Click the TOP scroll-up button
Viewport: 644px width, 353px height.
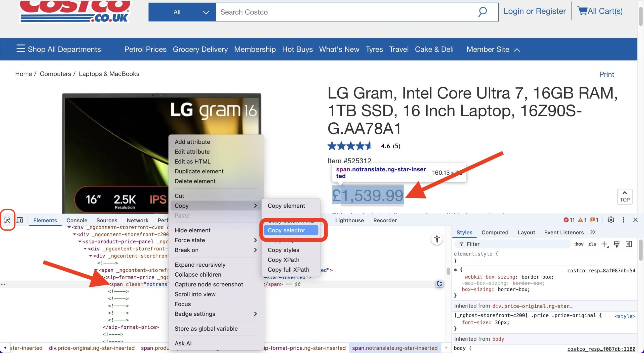(x=625, y=197)
